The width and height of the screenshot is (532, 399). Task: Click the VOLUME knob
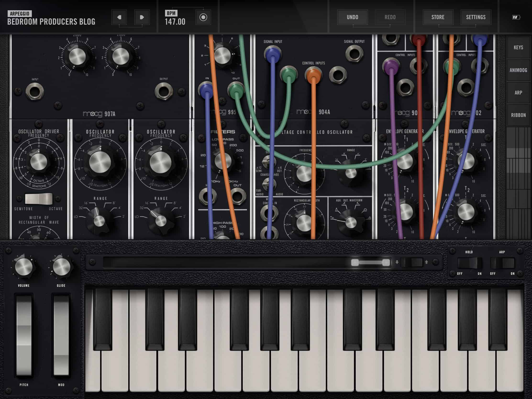click(24, 267)
